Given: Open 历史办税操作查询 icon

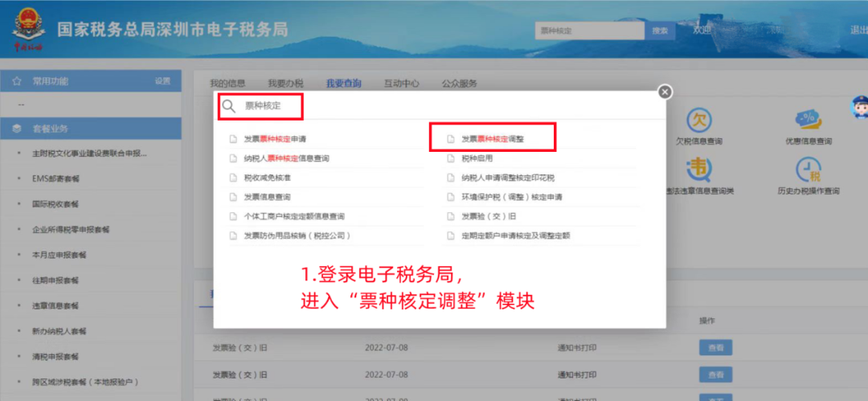Looking at the screenshot, I should [809, 169].
